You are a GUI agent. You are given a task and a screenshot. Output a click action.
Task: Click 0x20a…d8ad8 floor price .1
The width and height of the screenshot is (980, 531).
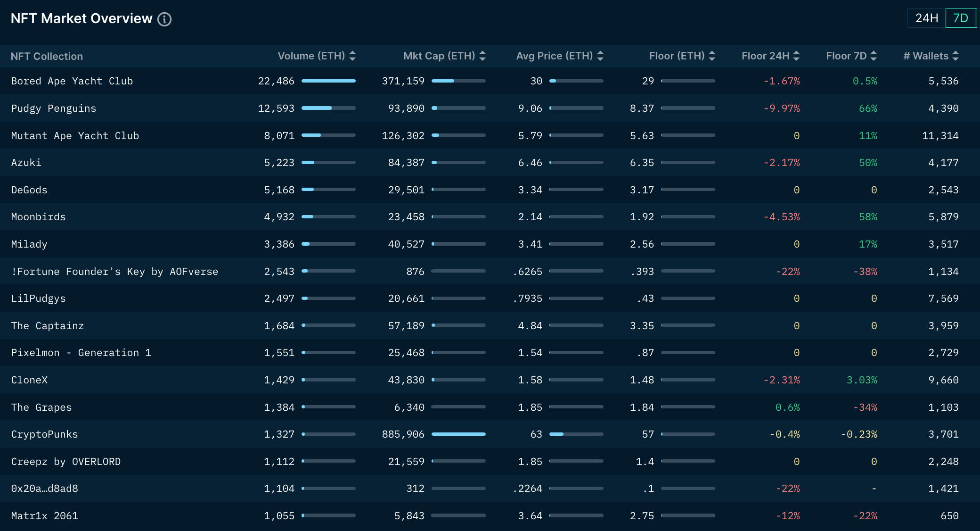[648, 489]
